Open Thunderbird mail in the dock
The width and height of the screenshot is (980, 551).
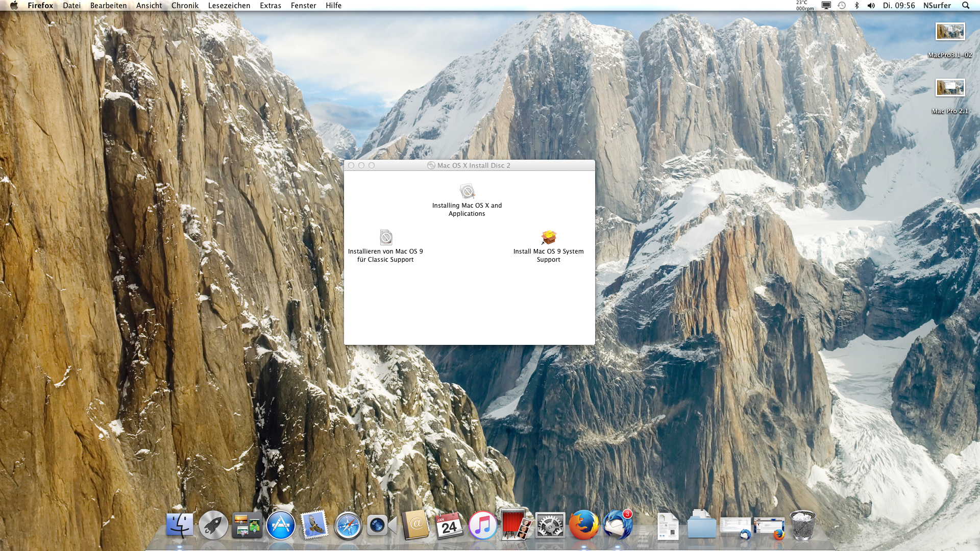[x=617, y=525]
